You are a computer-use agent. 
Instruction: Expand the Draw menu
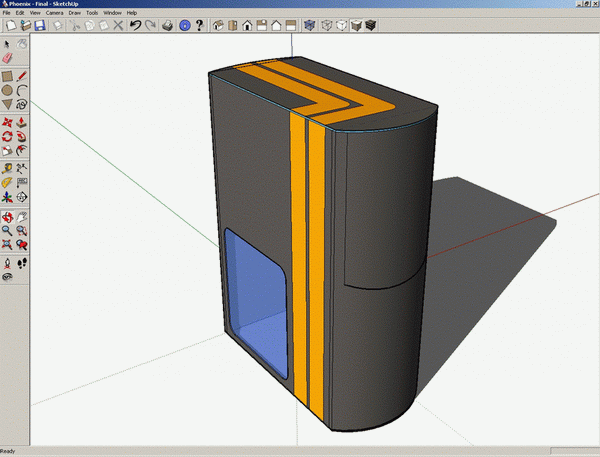(74, 12)
